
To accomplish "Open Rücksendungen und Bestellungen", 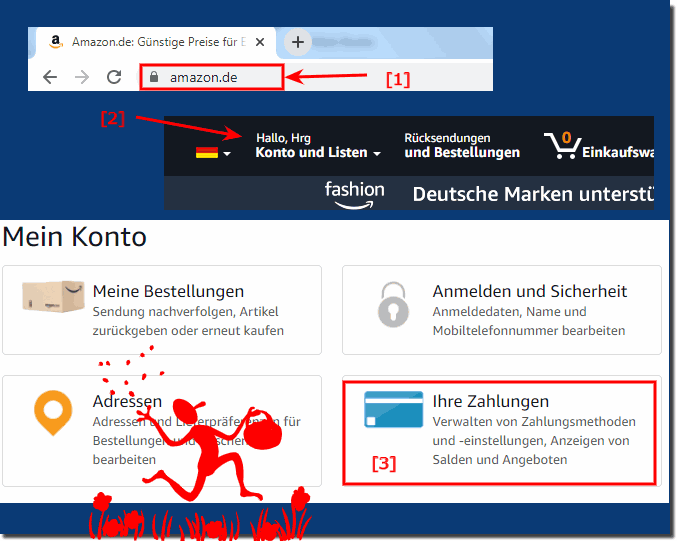I will pos(462,146).
